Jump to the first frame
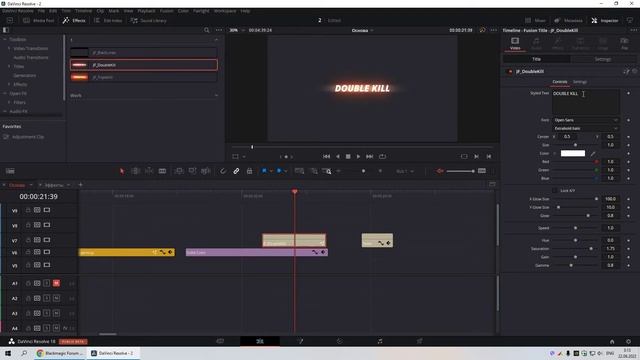640x360 pixels. [x=326, y=156]
